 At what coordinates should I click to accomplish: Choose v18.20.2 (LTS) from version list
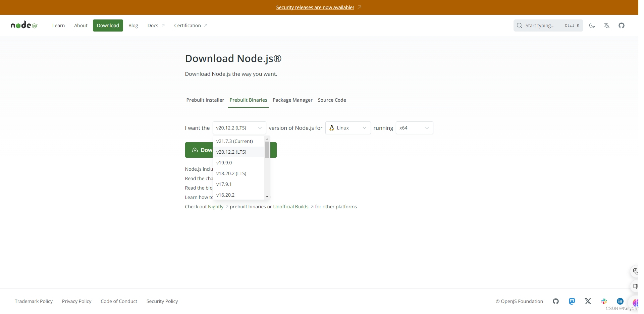(238, 173)
